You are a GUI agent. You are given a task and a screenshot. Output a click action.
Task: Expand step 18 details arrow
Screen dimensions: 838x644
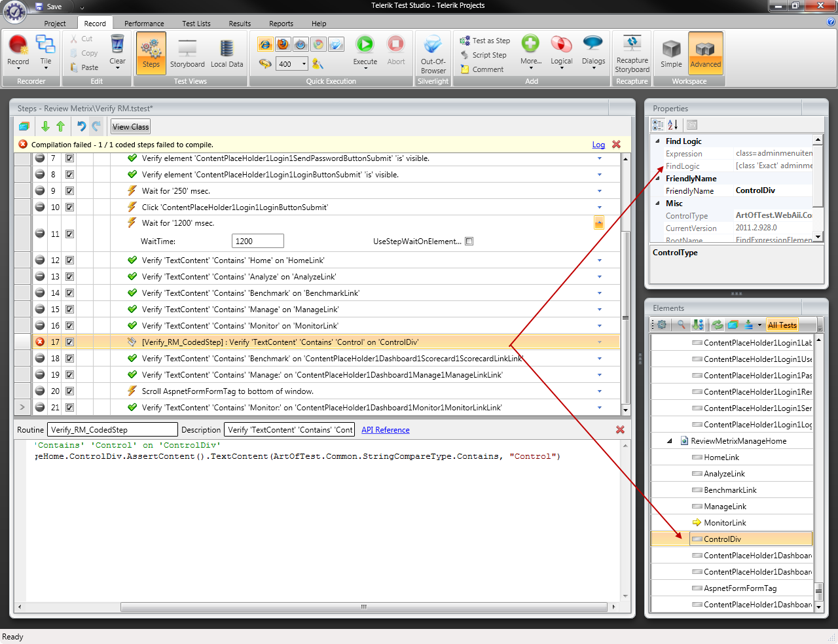pos(599,359)
